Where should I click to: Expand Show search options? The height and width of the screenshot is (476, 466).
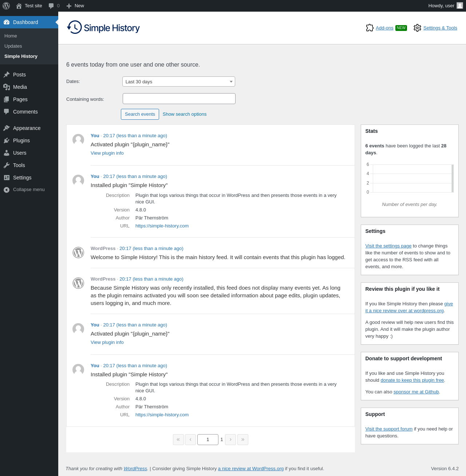point(185,114)
